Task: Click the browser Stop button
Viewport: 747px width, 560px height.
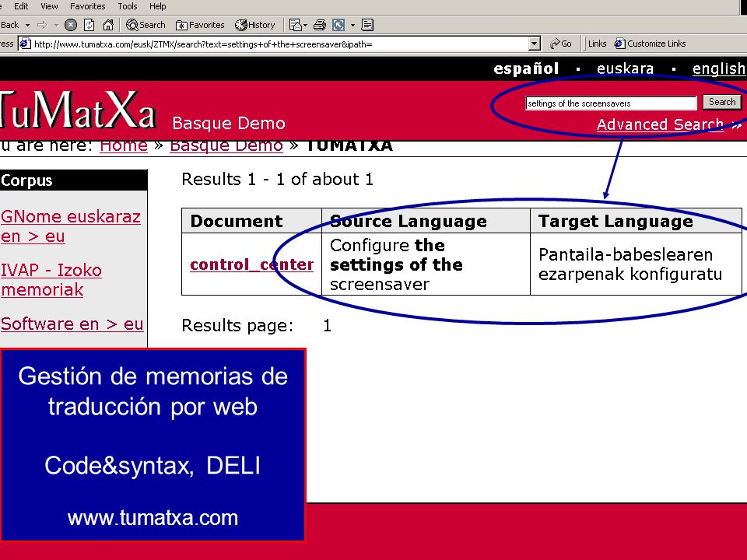Action: pos(71,25)
